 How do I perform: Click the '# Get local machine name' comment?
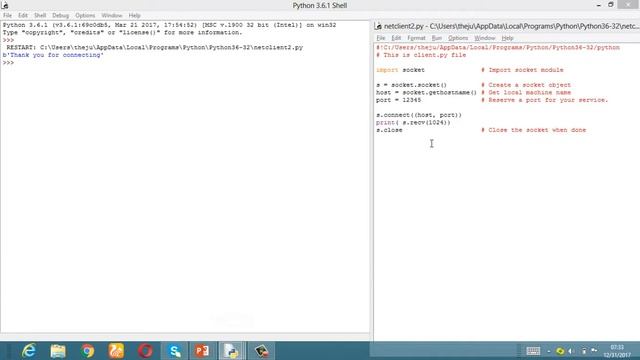(526, 93)
